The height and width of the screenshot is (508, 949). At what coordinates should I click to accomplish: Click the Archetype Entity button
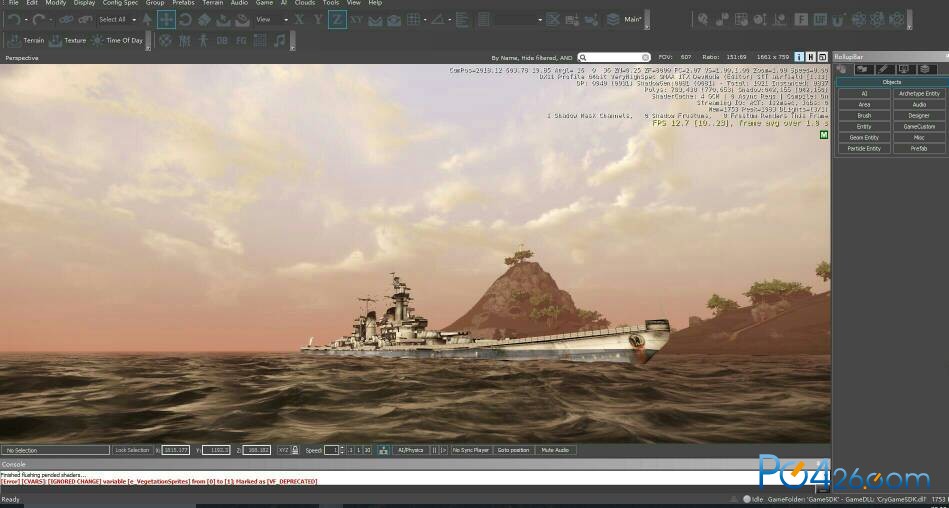coord(919,94)
